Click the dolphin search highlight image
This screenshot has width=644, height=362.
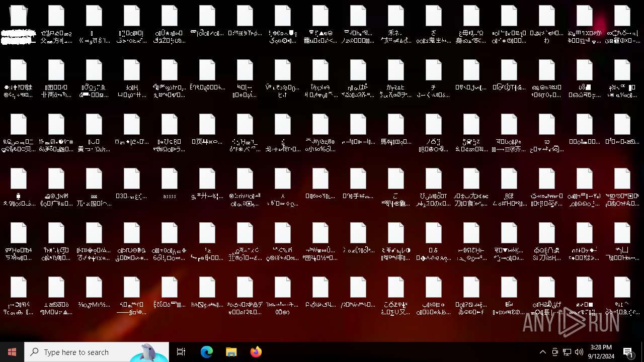click(x=149, y=352)
